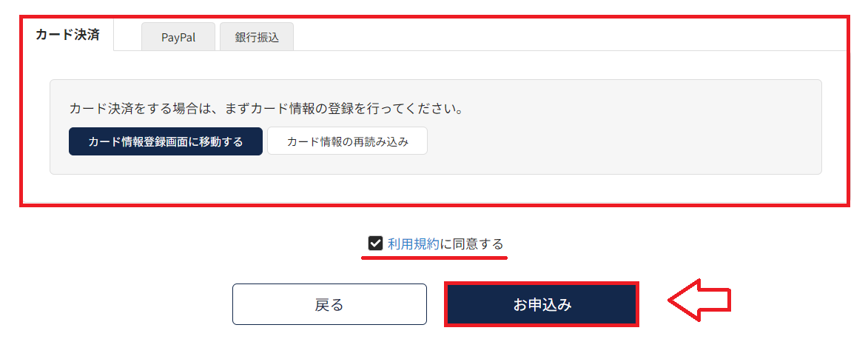Submit with the お申込み button
This screenshot has width=868, height=359.
[542, 304]
